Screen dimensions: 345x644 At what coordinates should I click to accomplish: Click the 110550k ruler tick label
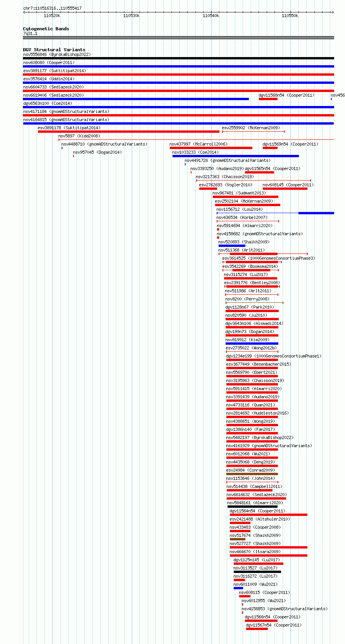290,16
